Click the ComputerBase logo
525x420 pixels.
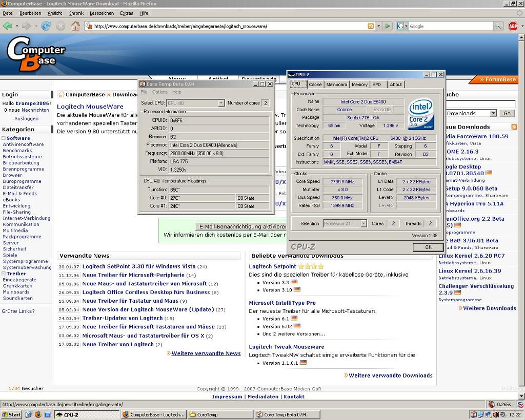point(36,53)
